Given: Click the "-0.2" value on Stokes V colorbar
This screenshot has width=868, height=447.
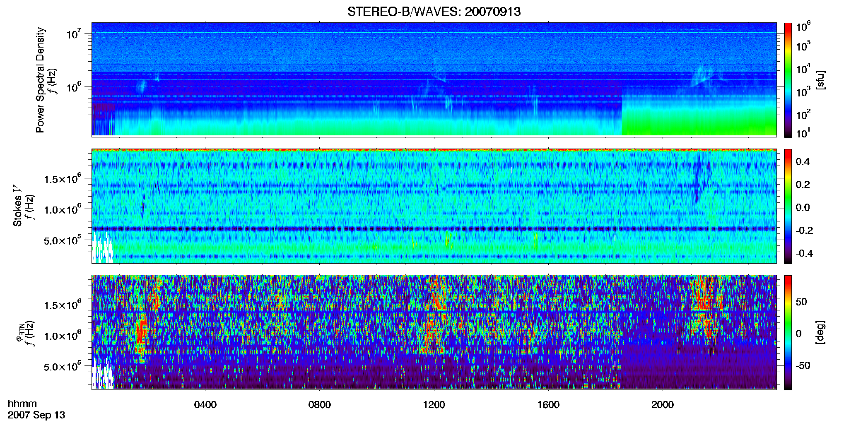Looking at the screenshot, I should tap(804, 231).
